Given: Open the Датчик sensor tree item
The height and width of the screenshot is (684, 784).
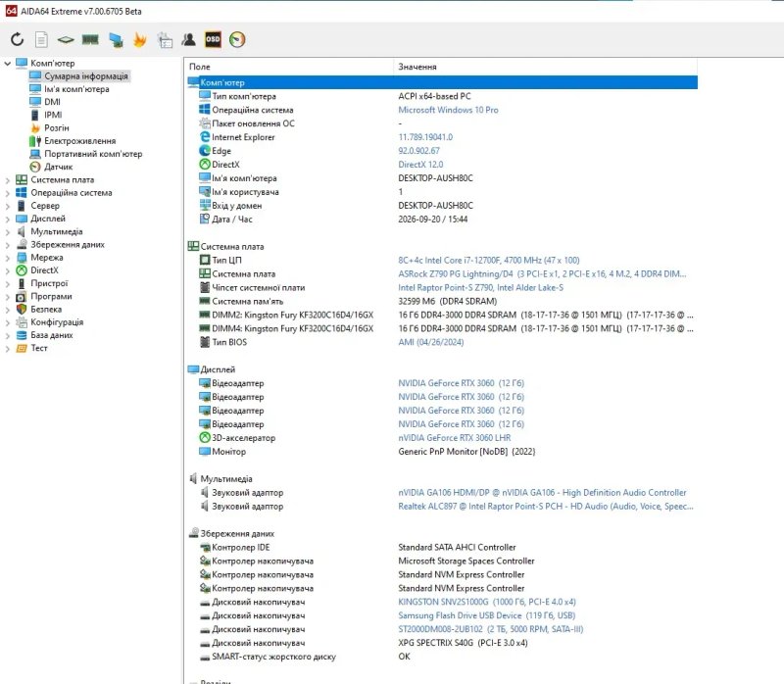Looking at the screenshot, I should click(x=59, y=167).
